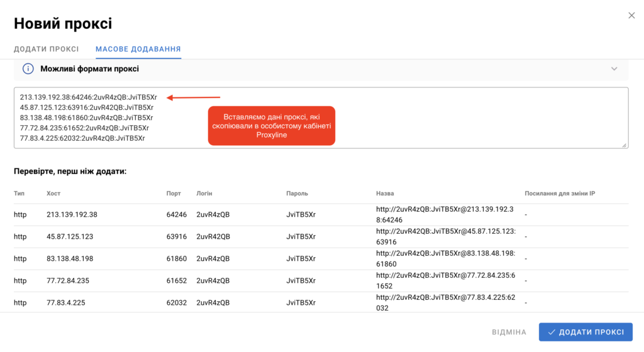Click the Тип column header

(19, 194)
